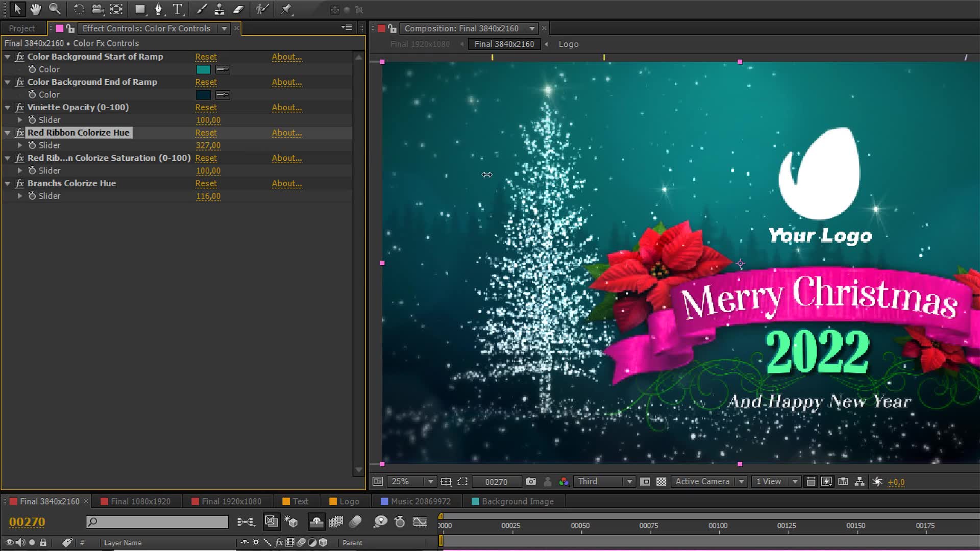980x551 pixels.
Task: Click About for Branchs Colorize Hue effect
Action: (286, 183)
